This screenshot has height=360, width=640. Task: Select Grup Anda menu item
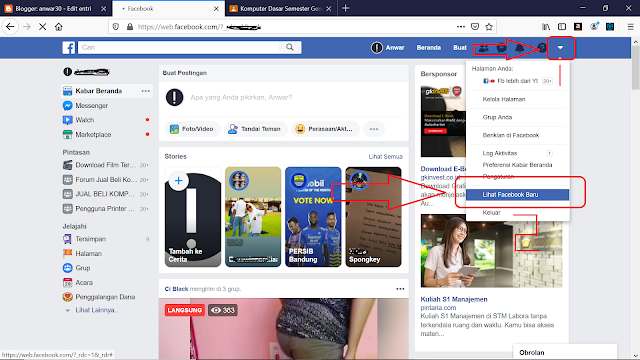[497, 117]
